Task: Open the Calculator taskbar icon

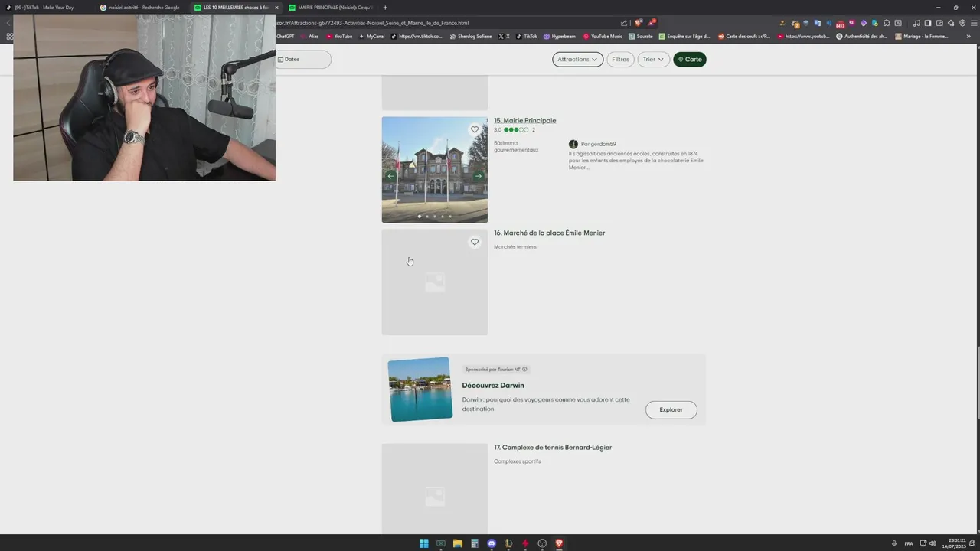Action: point(474,543)
